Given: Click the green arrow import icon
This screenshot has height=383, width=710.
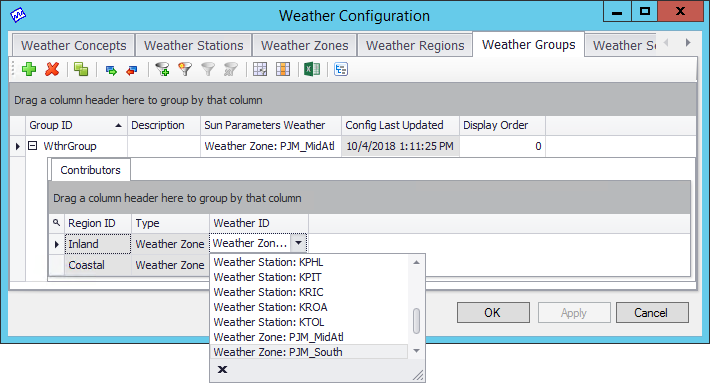Looking at the screenshot, I should coord(111,70).
